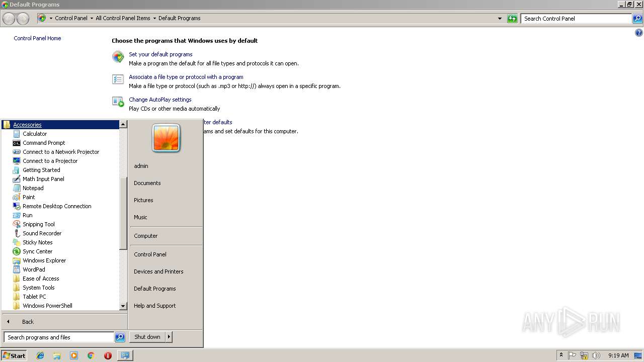Open the Set your default programs link
The image size is (644, 362).
160,54
